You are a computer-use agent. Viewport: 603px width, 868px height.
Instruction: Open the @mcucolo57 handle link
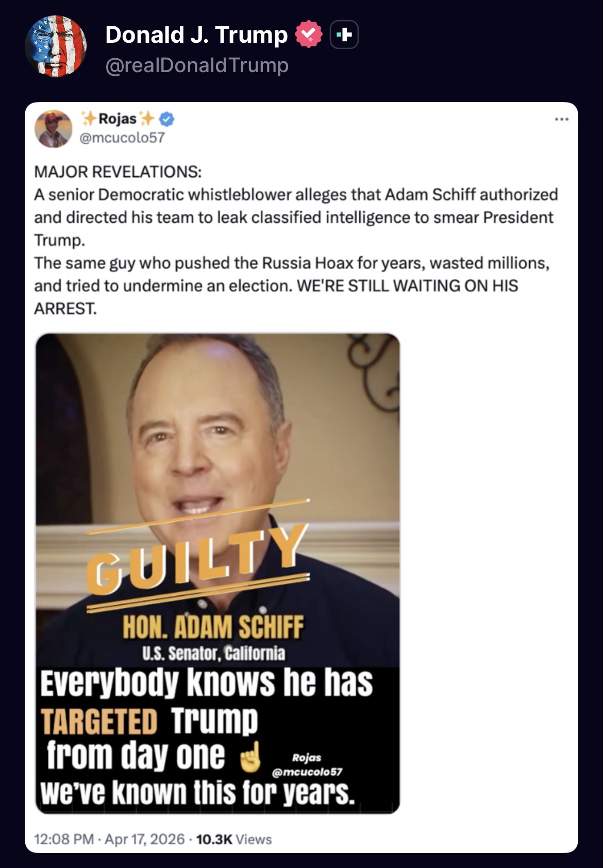(x=122, y=138)
